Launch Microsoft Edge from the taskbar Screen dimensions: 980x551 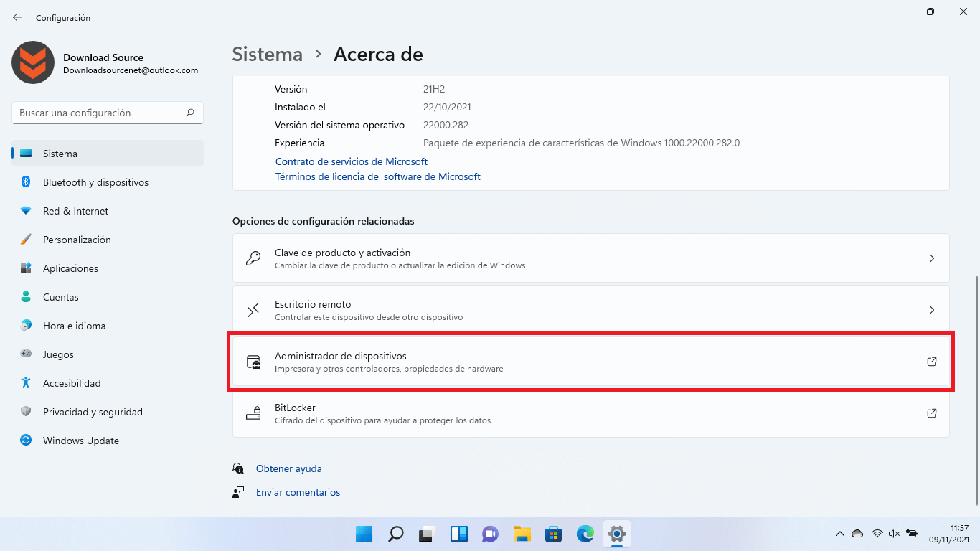click(585, 534)
